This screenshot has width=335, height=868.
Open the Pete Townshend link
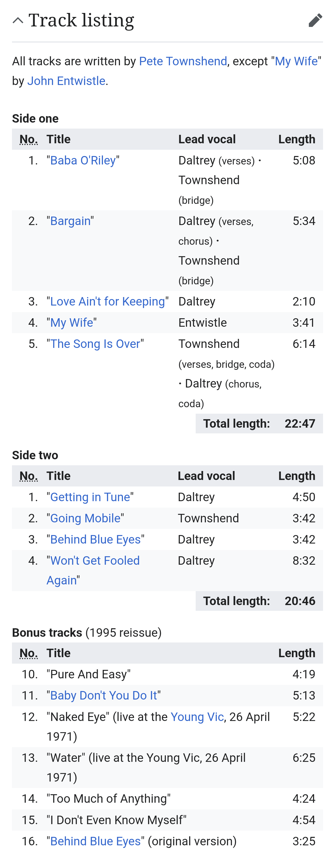183,61
